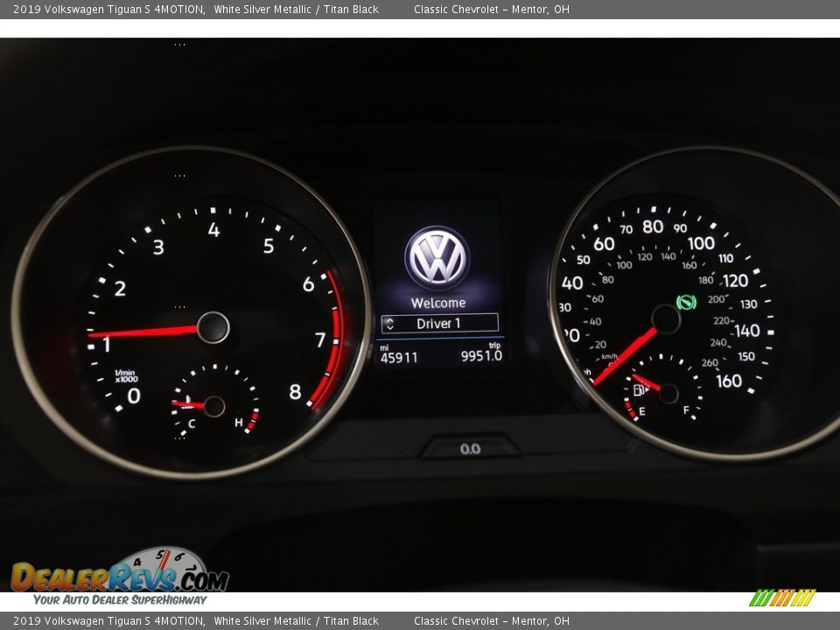Click the 0.0 display below the cluster
840x630 pixels.
470,449
